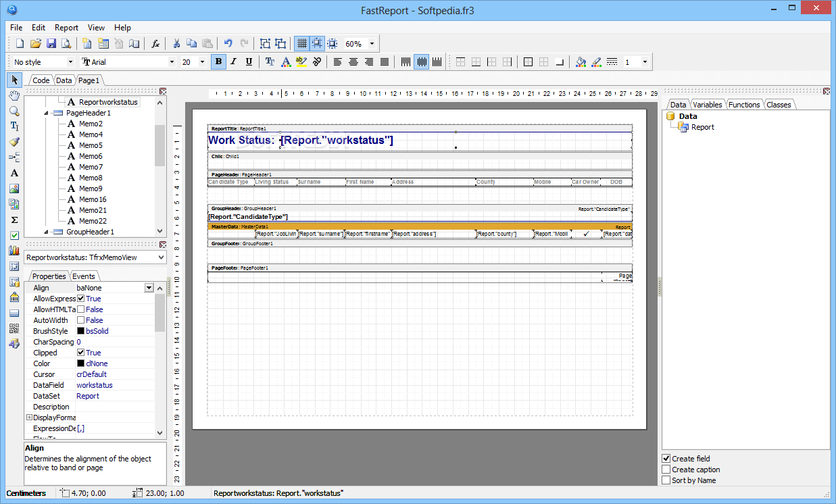Open the background fill color bucket
Screen dimensions: 836x504
pos(581,62)
